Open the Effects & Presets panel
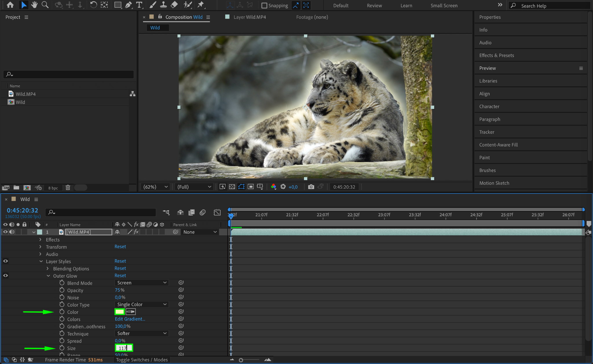This screenshot has width=593, height=364. point(496,55)
